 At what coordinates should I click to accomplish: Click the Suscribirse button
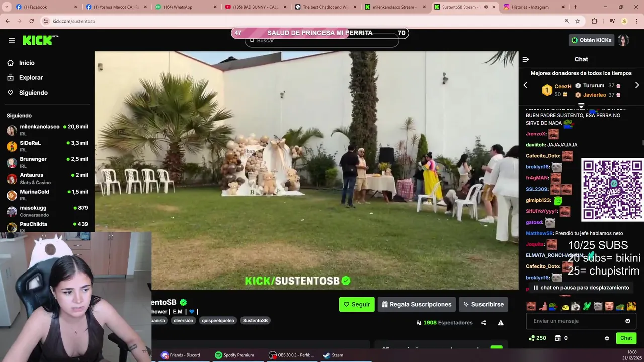pos(484,304)
